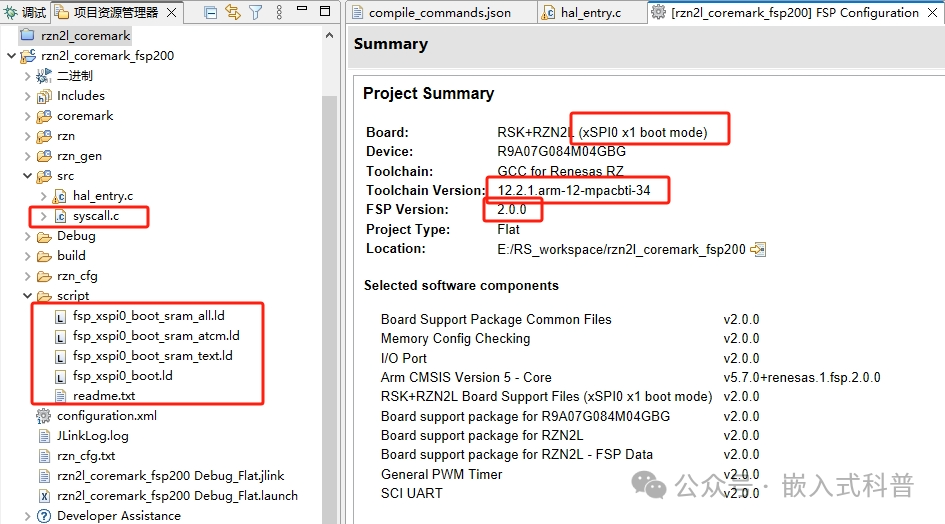Select the 二进制 binaries icon
Viewport: 945px width, 524px height.
(x=43, y=76)
